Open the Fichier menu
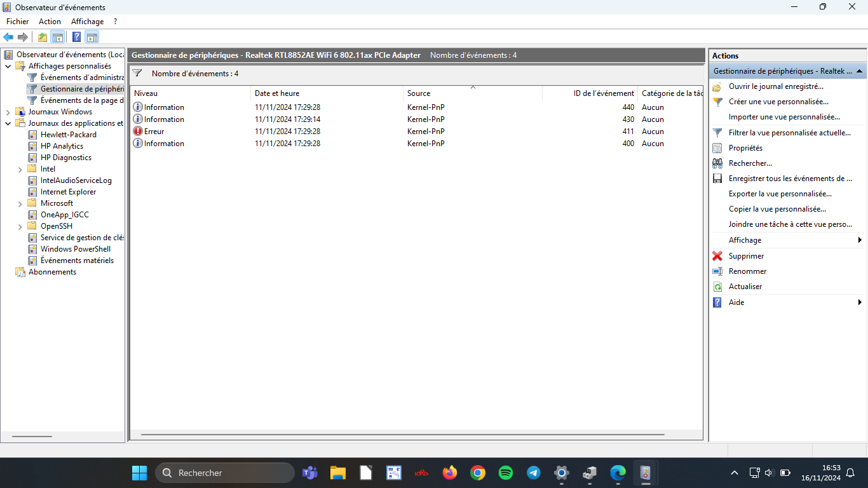Viewport: 868px width, 488px height. point(18,22)
